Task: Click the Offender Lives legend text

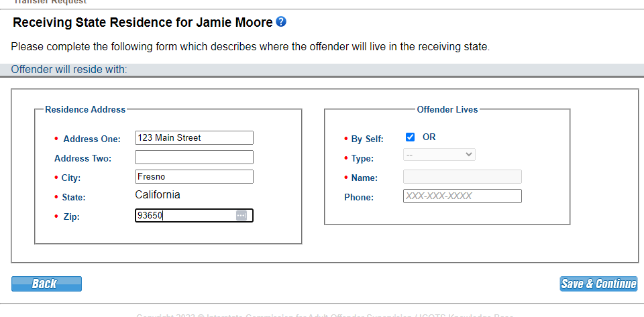Action: pos(447,109)
